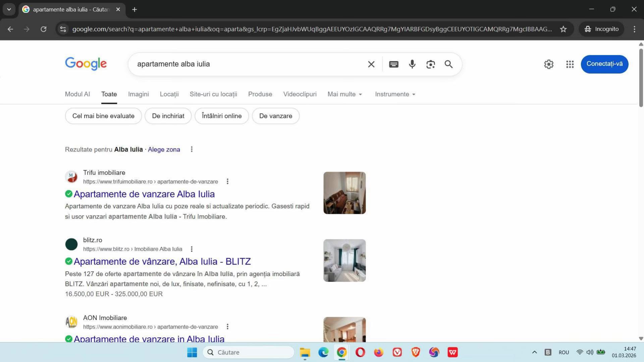
Task: Open Wi-Fi network settings in the tray
Action: (x=580, y=352)
